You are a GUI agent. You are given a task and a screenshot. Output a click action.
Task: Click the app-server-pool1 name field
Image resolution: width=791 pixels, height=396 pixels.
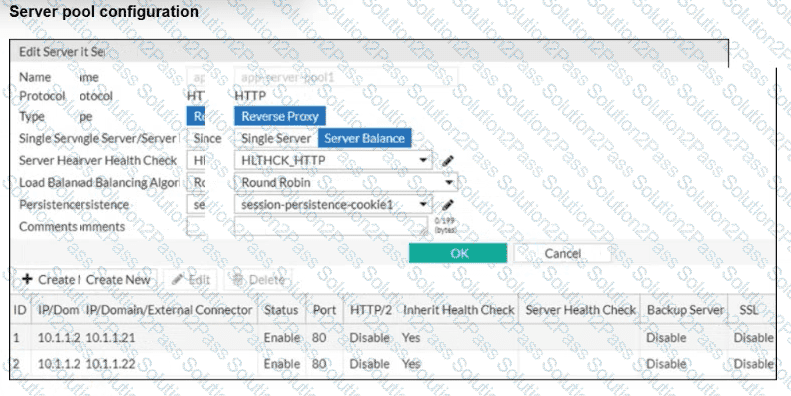[346, 78]
